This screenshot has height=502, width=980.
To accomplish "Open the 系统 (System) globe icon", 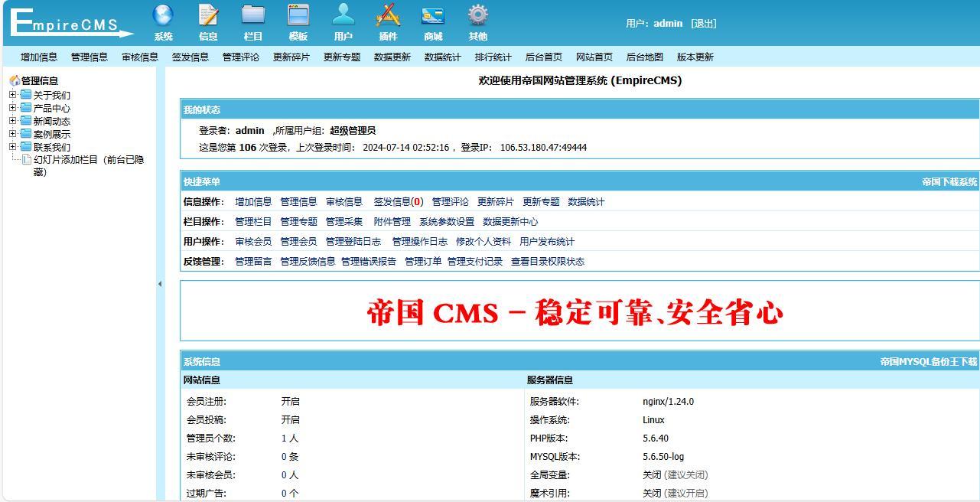I will [x=163, y=15].
